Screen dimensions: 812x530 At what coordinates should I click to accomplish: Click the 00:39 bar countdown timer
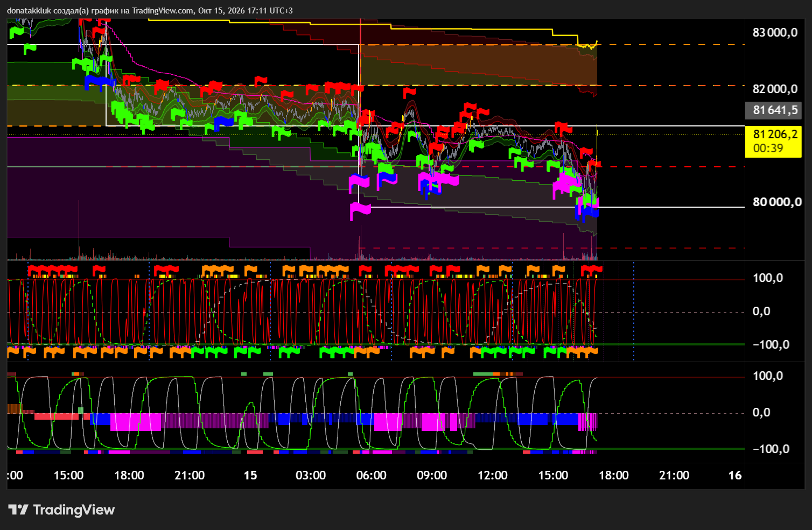768,148
